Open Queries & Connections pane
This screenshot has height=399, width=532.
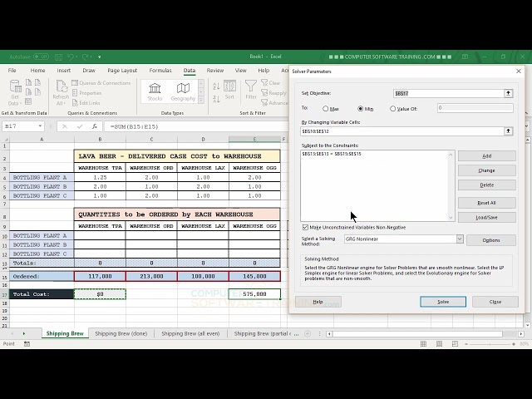(x=101, y=83)
